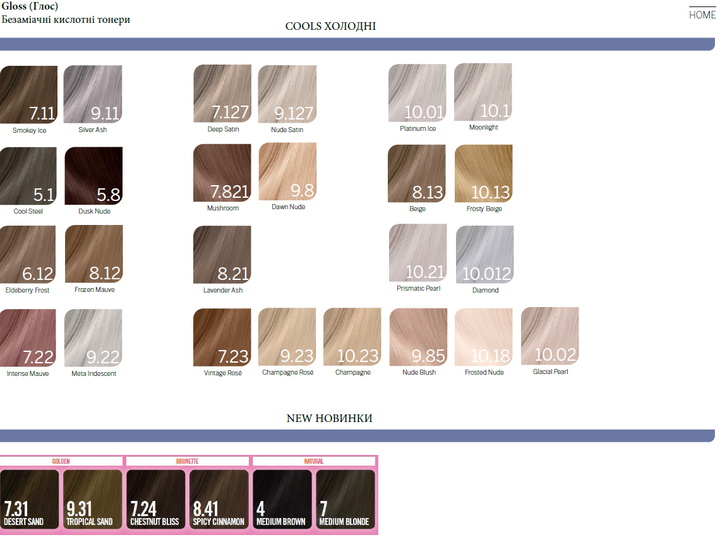Viewport: 720px width, 539px height.
Task: Select the 7.11 Smokey Ice swatch
Action: point(28,95)
